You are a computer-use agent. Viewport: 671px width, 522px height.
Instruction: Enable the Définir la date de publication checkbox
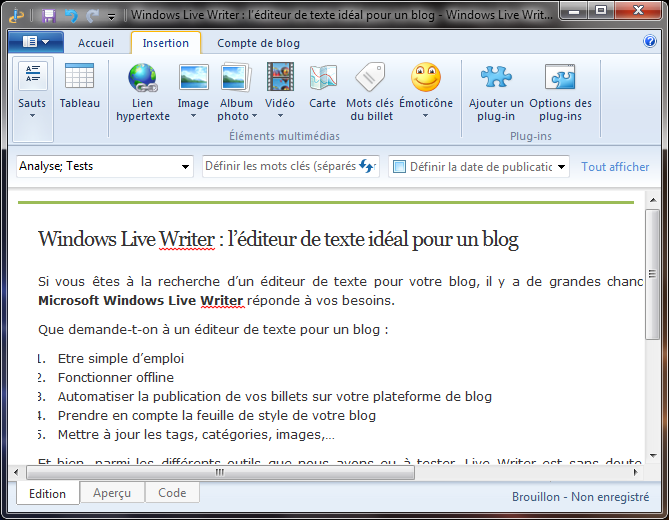click(399, 167)
